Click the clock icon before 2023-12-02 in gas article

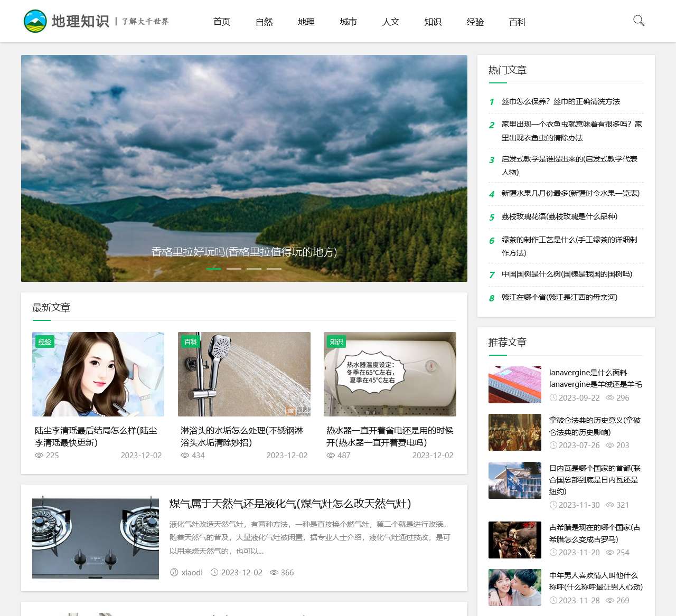tap(214, 572)
